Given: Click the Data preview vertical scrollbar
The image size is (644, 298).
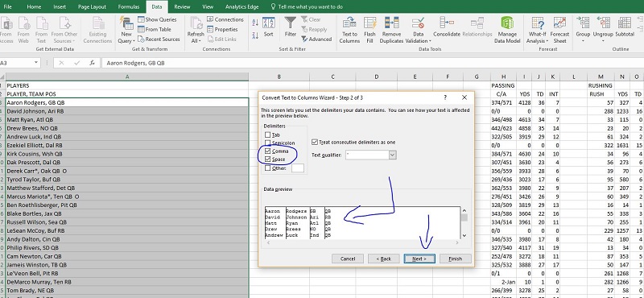Looking at the screenshot, I should click(464, 223).
